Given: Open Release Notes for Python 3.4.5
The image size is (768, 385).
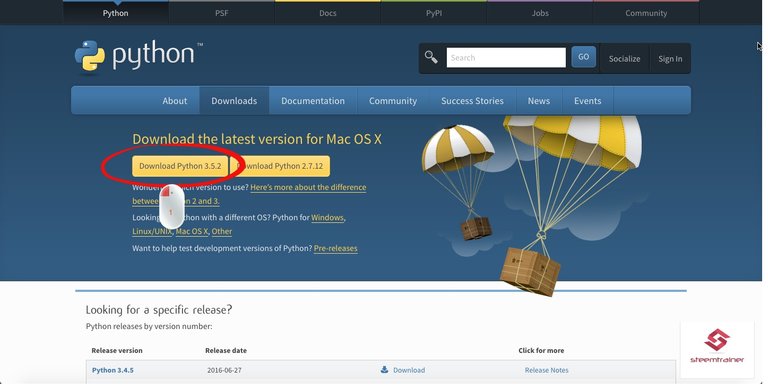Looking at the screenshot, I should click(x=547, y=370).
